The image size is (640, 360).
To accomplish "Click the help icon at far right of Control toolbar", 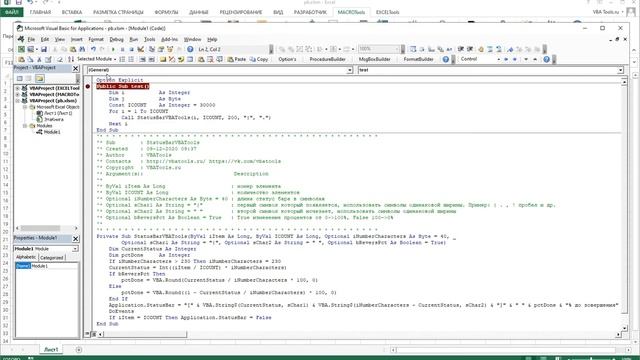I will click(547, 60).
